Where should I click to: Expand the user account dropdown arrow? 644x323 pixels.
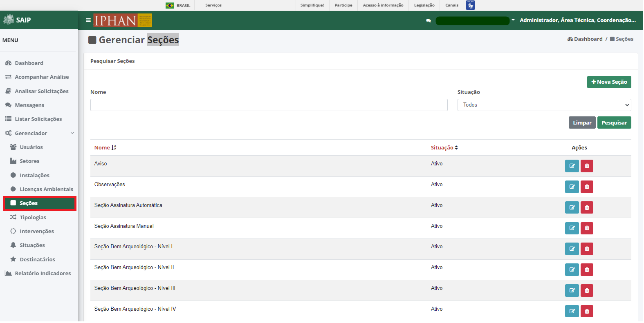coord(513,20)
